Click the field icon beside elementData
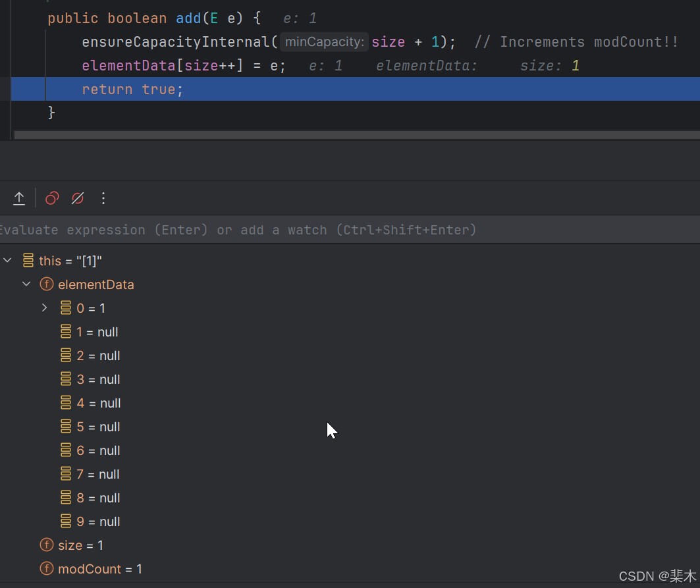 click(x=47, y=284)
